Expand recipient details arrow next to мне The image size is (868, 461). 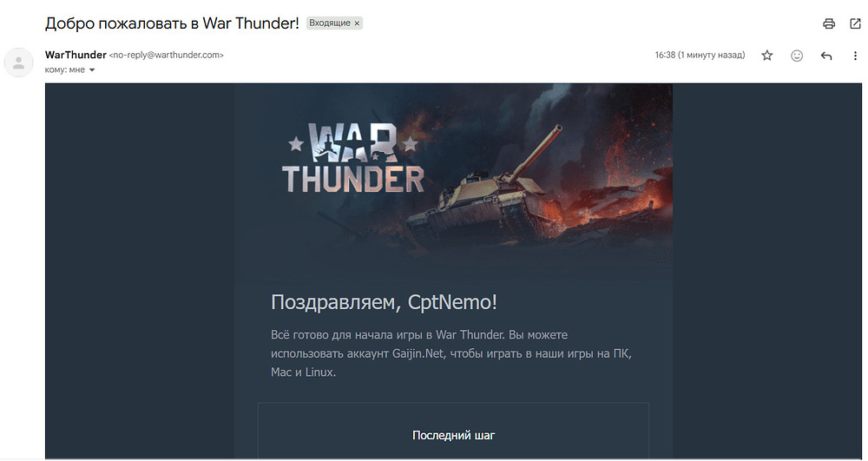92,70
